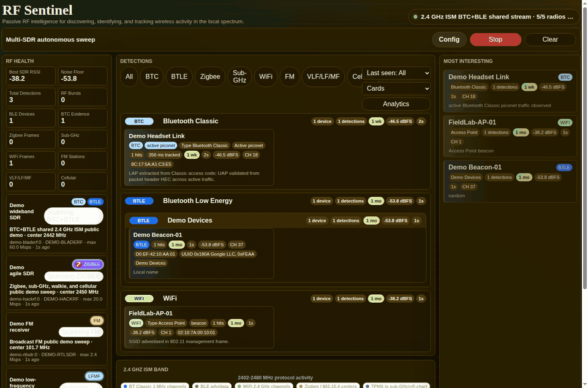Click the active piconet tag
Screen dimensions: 588x388
pos(160,145)
